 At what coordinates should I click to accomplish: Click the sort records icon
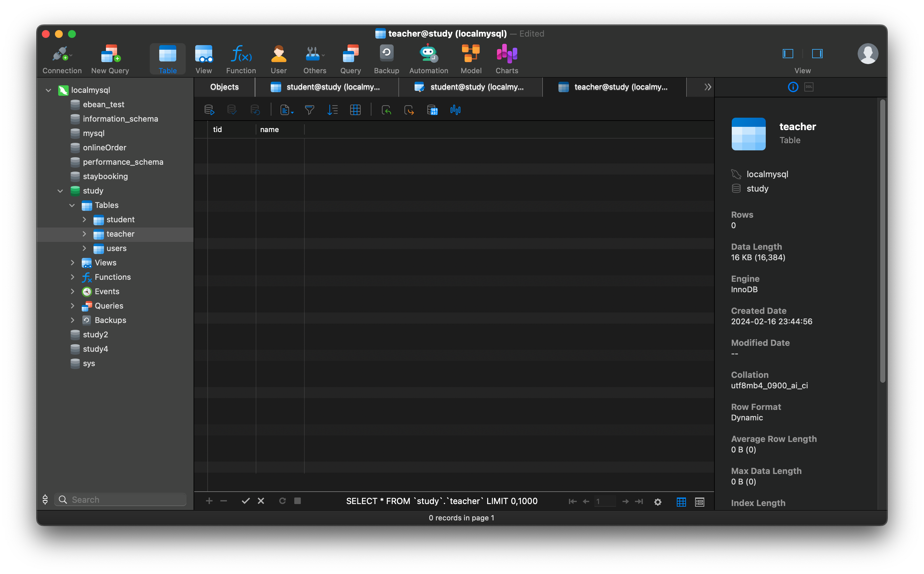(333, 110)
